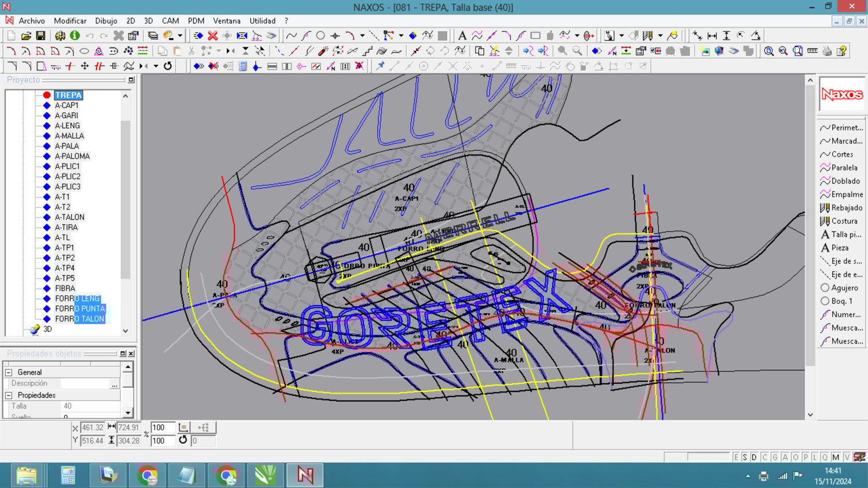Viewport: 868px width, 488px height.
Task: Open the PDM menu
Action: click(196, 21)
